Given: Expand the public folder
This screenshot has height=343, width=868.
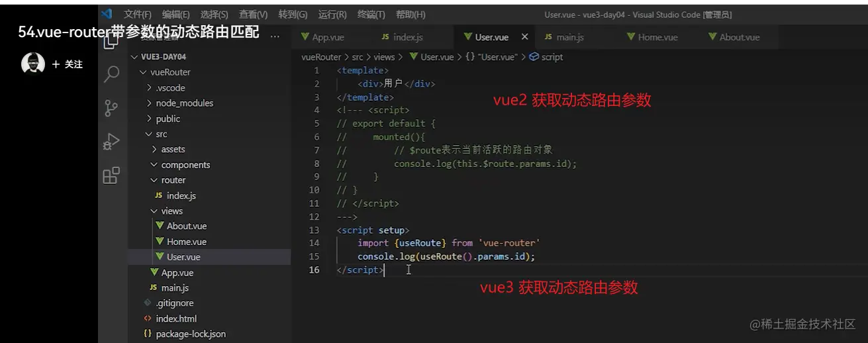Looking at the screenshot, I should coord(149,119).
